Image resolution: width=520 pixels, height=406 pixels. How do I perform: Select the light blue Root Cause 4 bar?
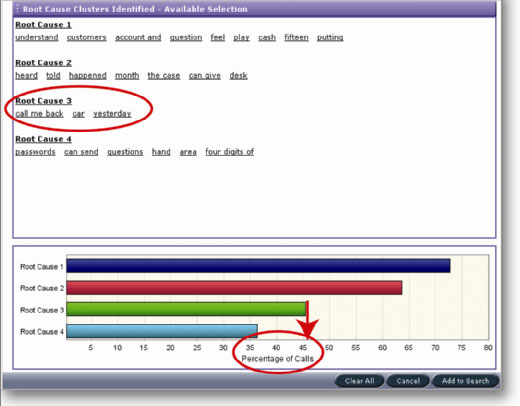162,331
